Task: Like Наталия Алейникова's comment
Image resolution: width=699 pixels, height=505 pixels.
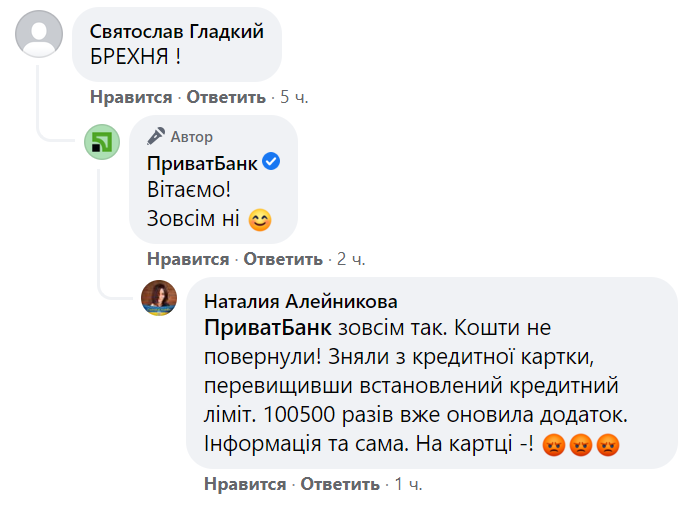Action: click(x=245, y=484)
